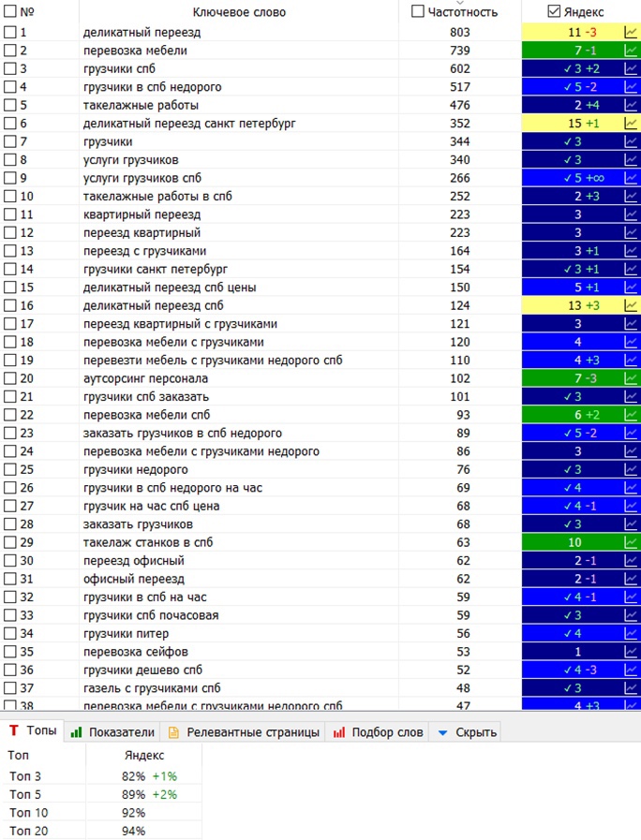Select the Топ 3 row
The height and width of the screenshot is (840, 641).
[x=102, y=776]
